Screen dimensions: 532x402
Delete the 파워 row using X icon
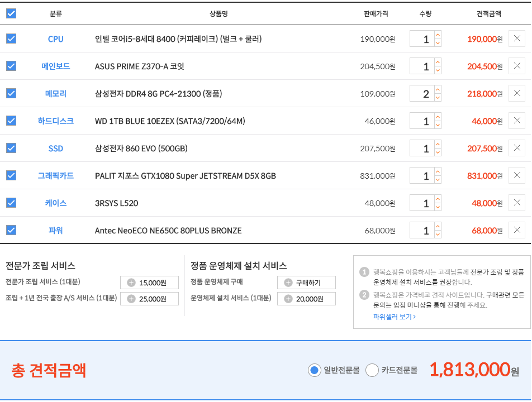tap(517, 230)
